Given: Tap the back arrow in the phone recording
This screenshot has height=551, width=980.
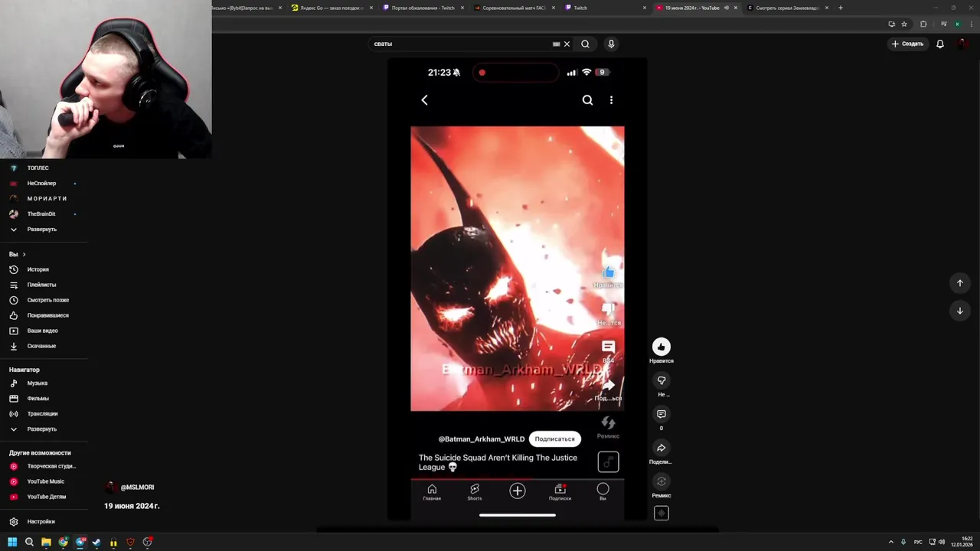Looking at the screenshot, I should pyautogui.click(x=424, y=100).
